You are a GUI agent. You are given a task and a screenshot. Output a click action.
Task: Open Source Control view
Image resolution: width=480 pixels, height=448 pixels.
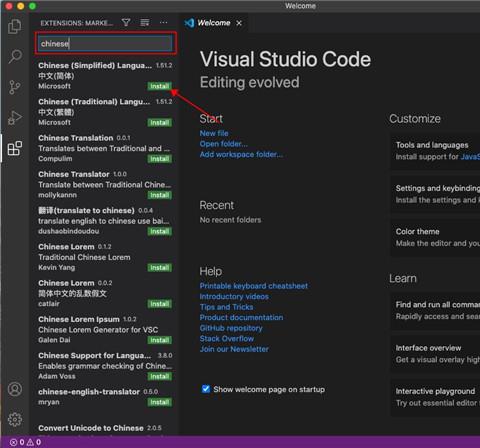15,87
